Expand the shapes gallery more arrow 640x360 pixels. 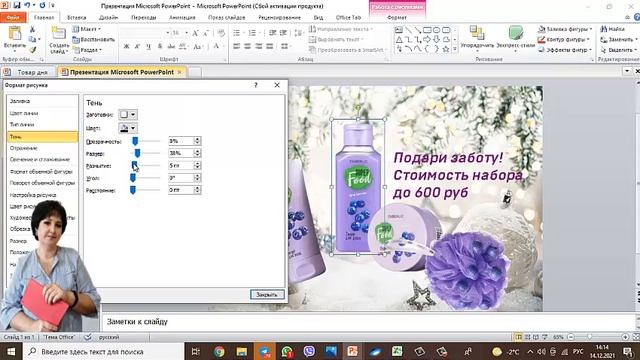(455, 49)
